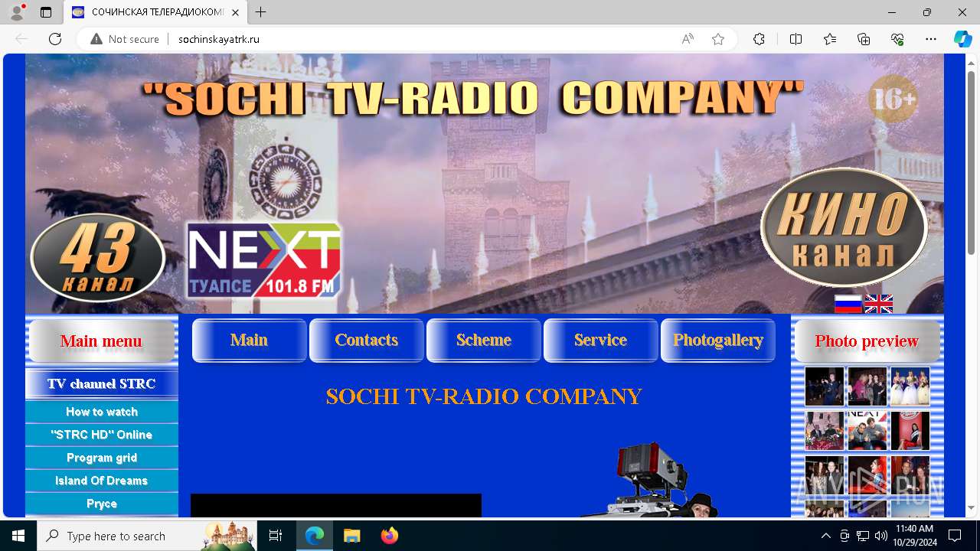
Task: Open Microsoft Edge taskbar icon
Action: click(x=315, y=536)
